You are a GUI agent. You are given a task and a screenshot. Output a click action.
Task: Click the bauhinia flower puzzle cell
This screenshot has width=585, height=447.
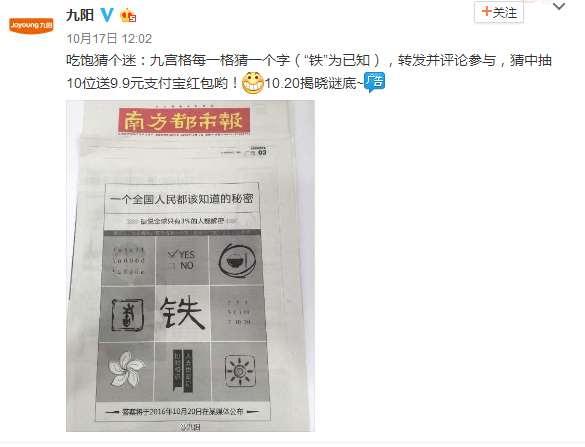[x=126, y=369]
